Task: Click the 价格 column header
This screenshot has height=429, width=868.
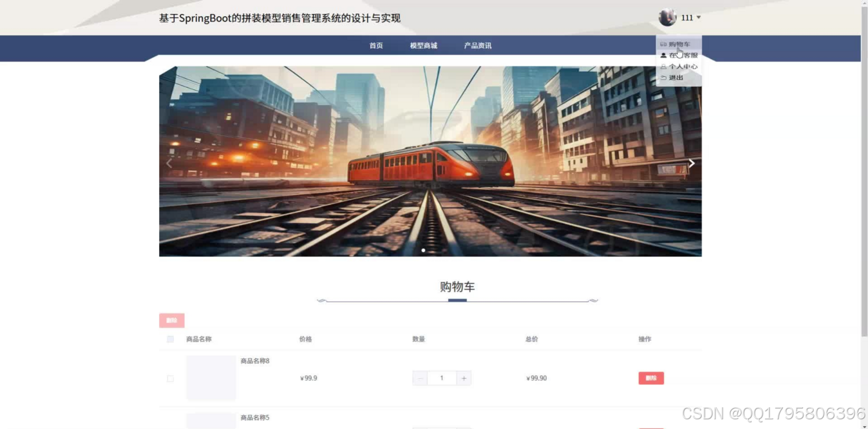Action: [306, 339]
